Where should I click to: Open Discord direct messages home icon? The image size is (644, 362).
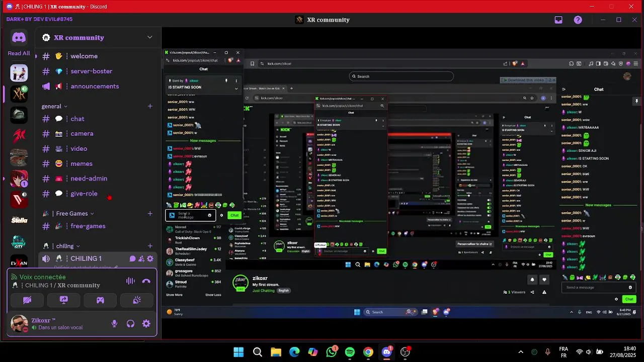coord(19,38)
